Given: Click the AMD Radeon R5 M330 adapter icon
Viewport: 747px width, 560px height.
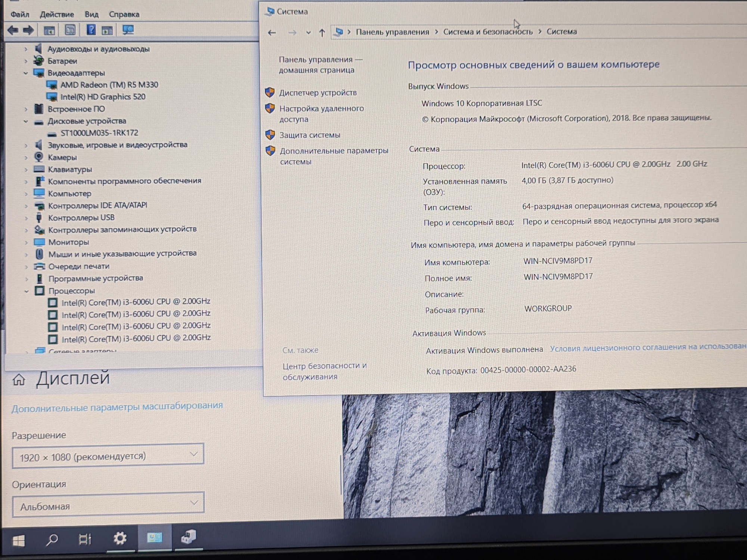Looking at the screenshot, I should click(52, 85).
